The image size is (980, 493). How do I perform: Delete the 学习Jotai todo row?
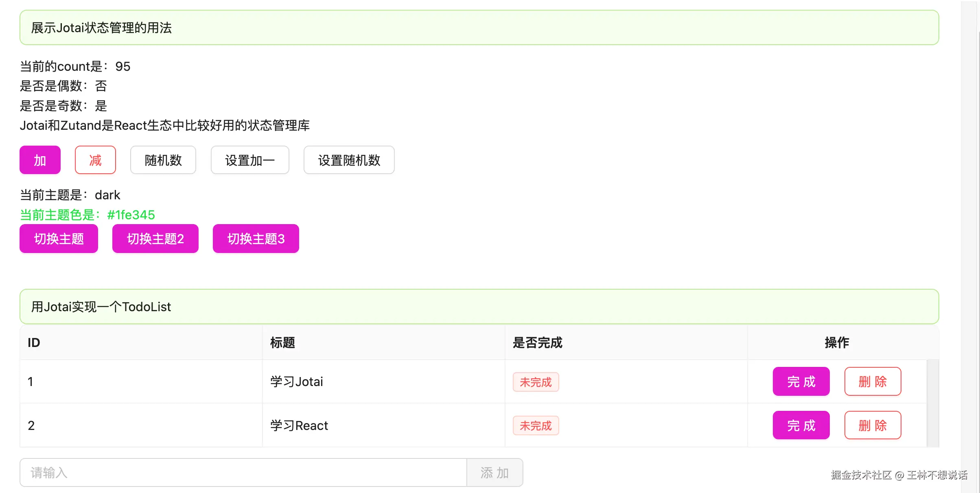pos(872,382)
